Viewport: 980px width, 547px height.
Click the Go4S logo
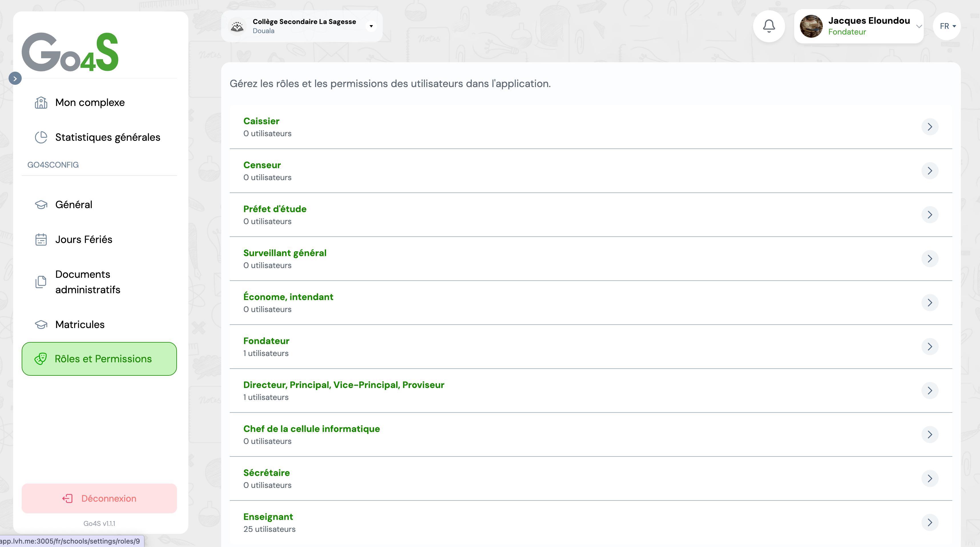[x=70, y=52]
